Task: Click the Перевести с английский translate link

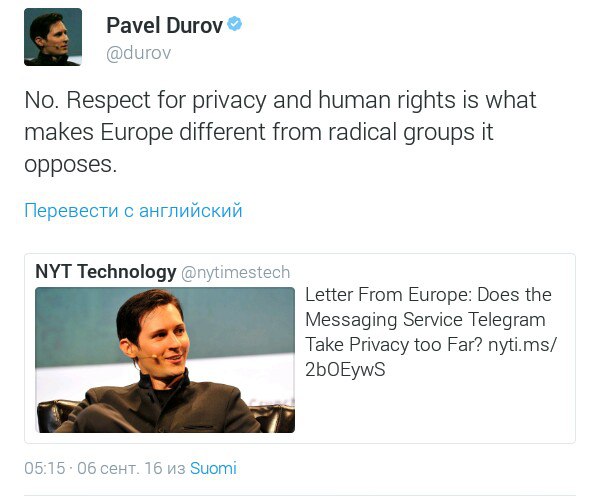Action: [x=133, y=210]
